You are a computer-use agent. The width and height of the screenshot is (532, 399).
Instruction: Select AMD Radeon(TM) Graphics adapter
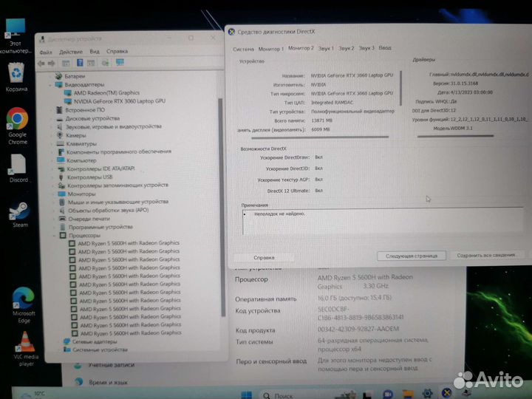106,92
